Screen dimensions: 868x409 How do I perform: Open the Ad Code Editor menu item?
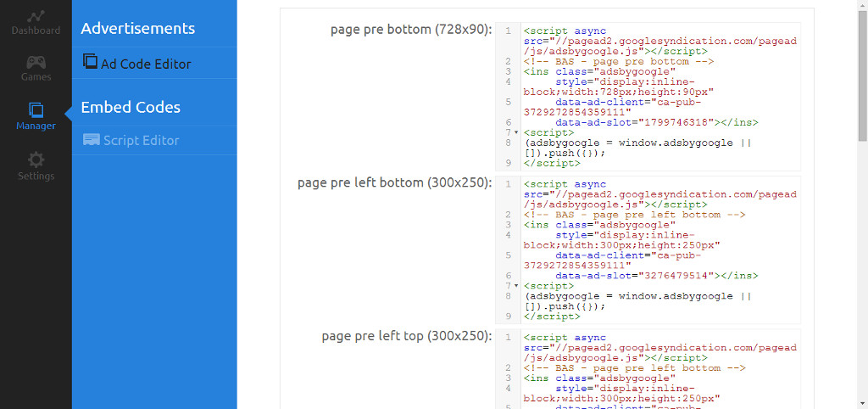point(146,64)
